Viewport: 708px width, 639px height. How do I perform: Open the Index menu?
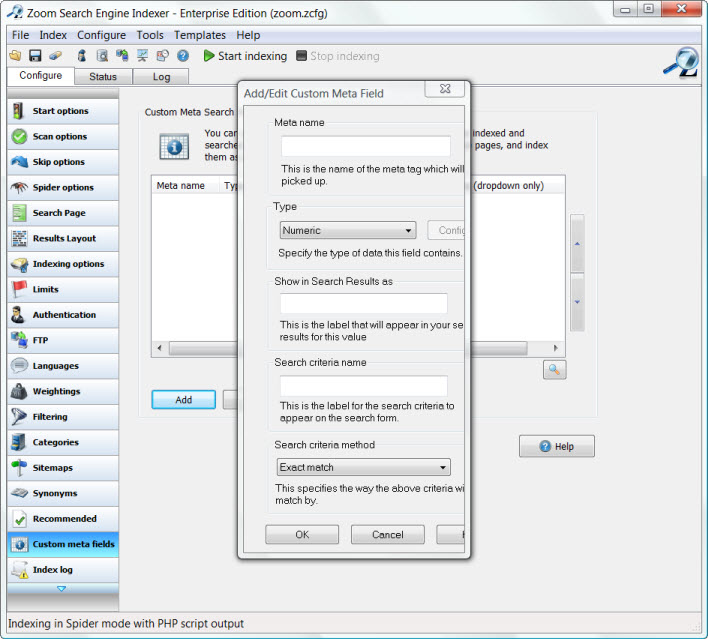tap(53, 35)
